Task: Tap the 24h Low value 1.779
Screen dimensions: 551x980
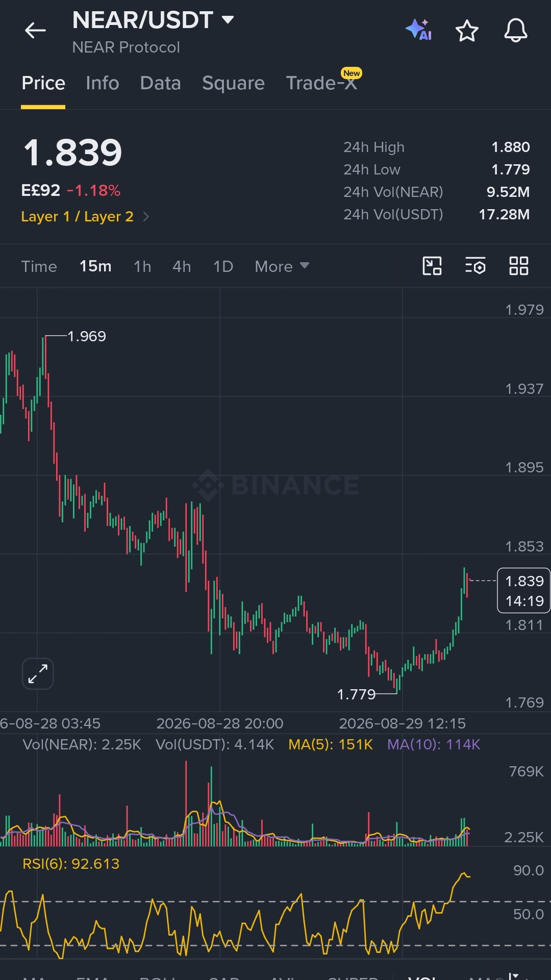Action: [x=510, y=170]
